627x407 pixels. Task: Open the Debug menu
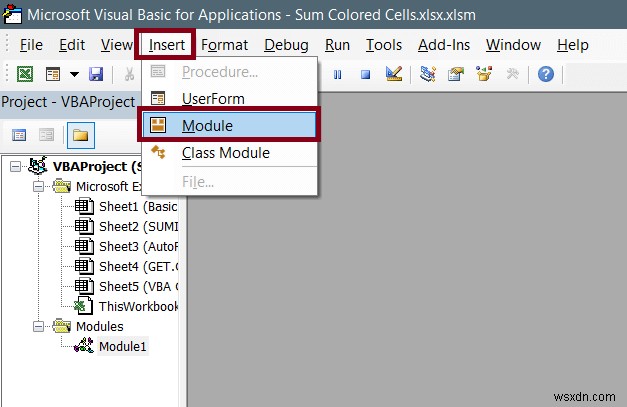(286, 45)
